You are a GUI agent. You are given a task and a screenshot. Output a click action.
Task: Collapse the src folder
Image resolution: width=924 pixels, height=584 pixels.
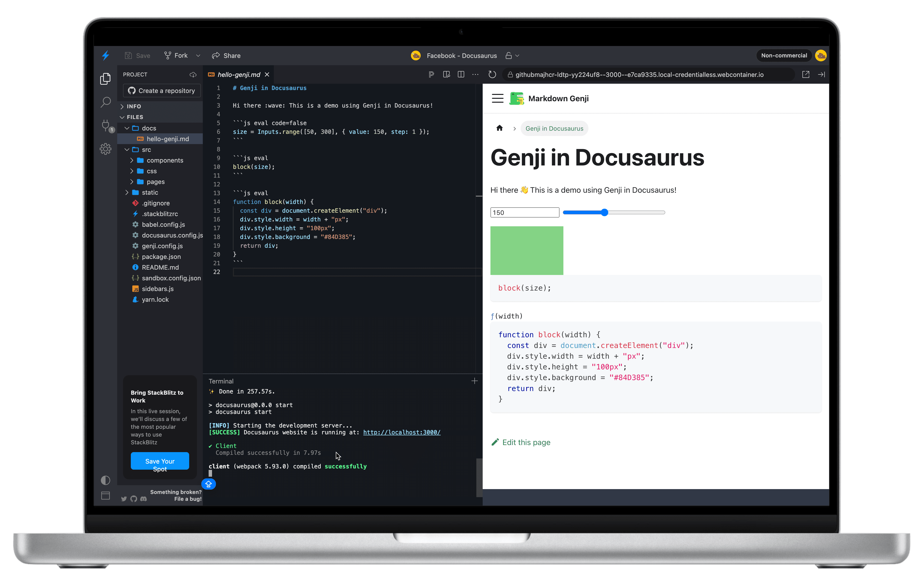pos(160,150)
